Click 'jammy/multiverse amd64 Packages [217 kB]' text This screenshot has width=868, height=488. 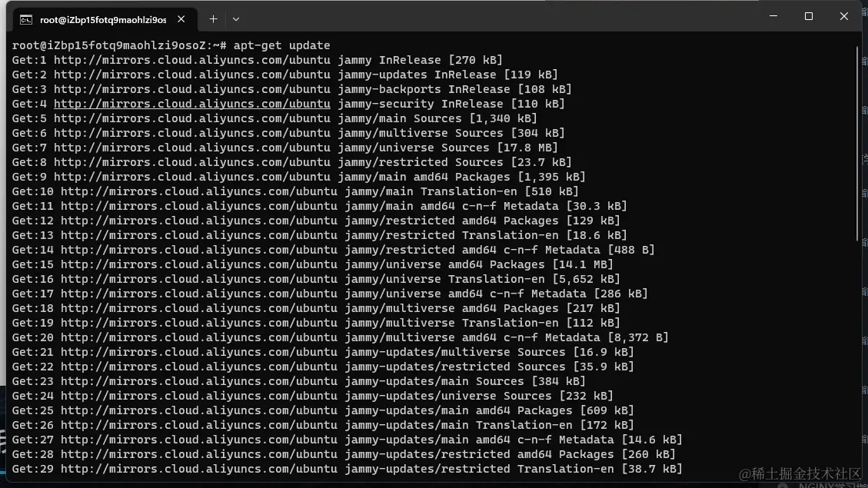click(x=482, y=308)
